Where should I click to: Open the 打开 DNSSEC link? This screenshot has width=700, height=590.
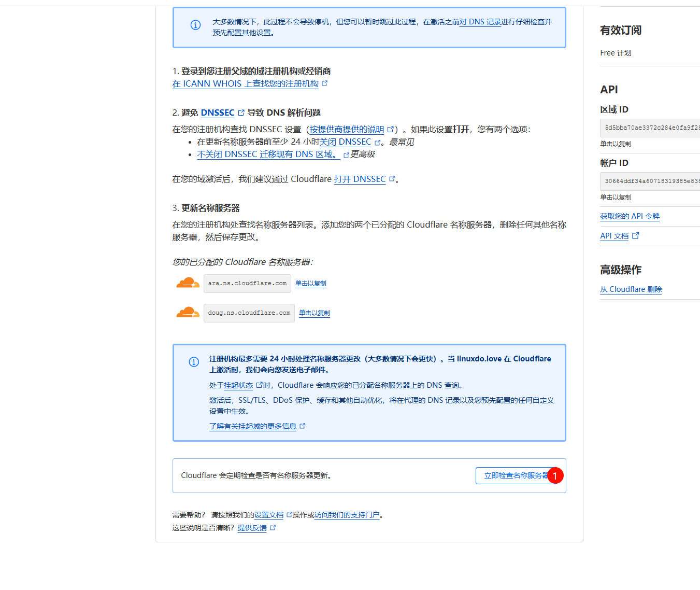360,179
